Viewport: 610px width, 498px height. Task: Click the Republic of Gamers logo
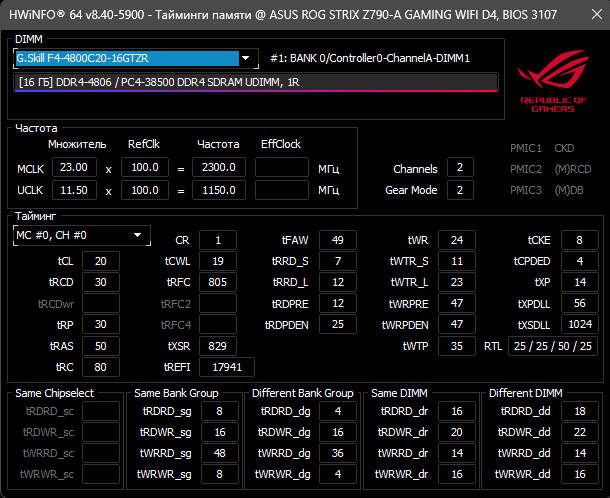(553, 81)
